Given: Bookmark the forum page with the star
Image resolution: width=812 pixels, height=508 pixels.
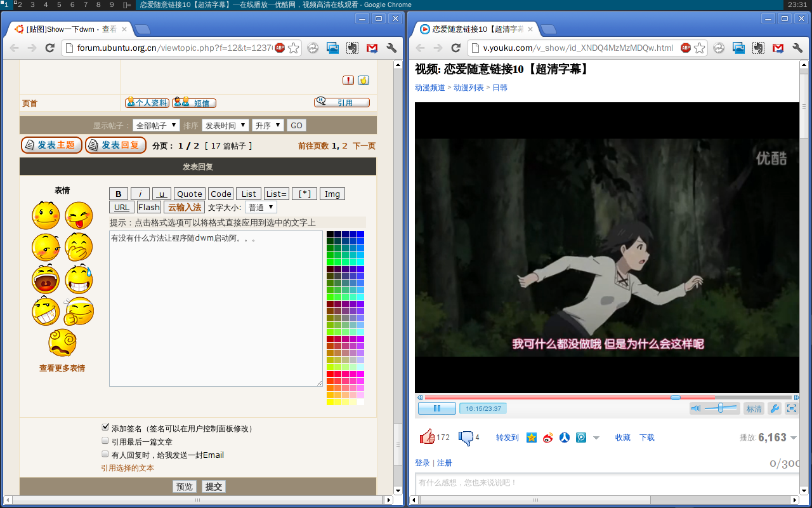Looking at the screenshot, I should point(293,48).
